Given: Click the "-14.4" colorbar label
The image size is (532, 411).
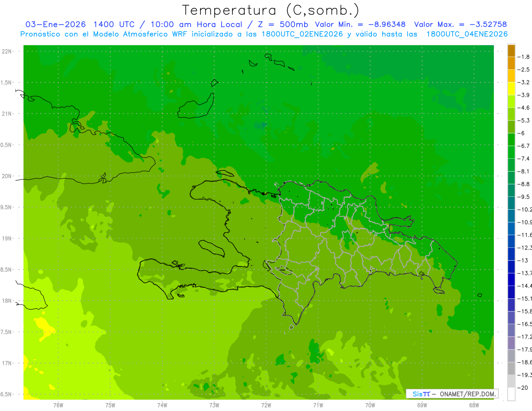Looking at the screenshot, I should (x=525, y=286).
